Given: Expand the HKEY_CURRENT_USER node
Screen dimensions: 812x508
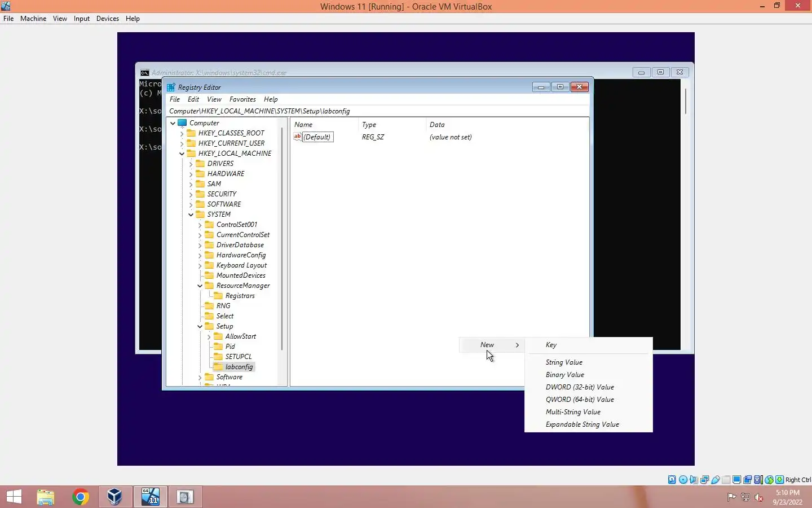Looking at the screenshot, I should point(182,143).
